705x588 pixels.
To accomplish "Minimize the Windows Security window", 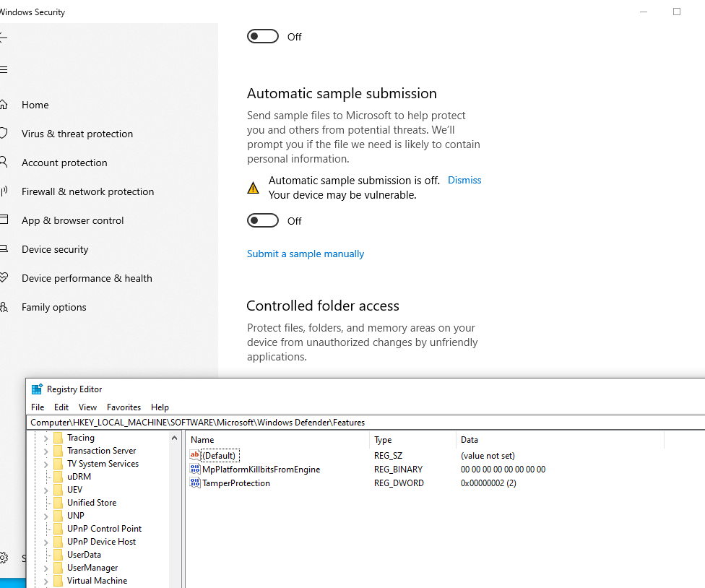I will point(644,12).
